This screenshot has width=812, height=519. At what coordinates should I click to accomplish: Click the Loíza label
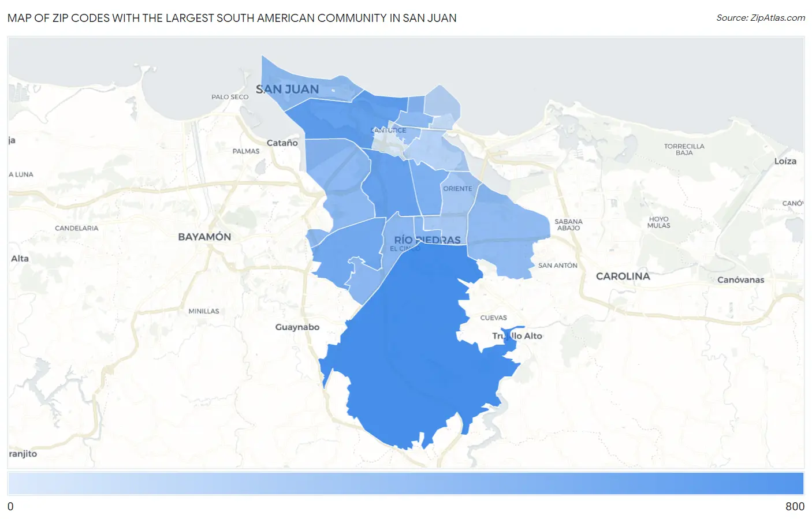[x=785, y=161]
